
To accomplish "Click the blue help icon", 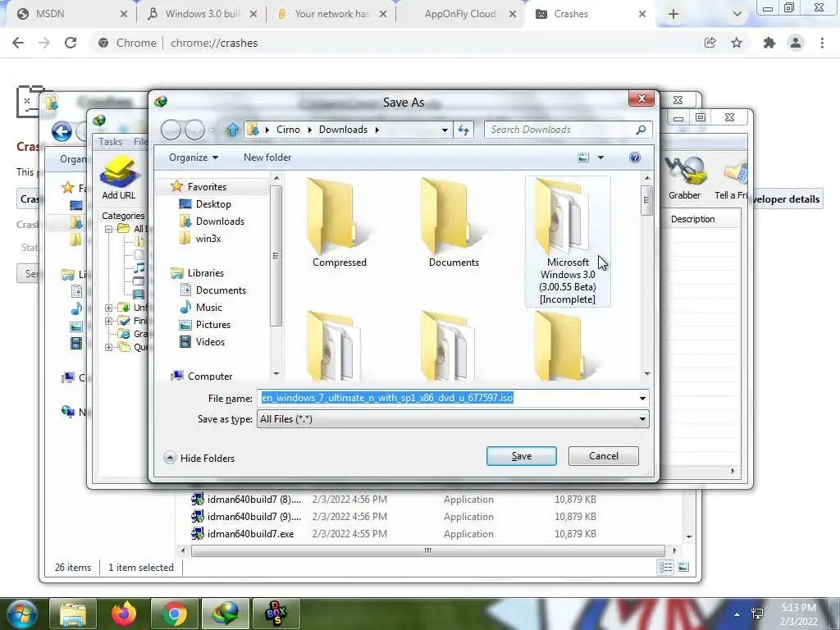I will pyautogui.click(x=635, y=157).
